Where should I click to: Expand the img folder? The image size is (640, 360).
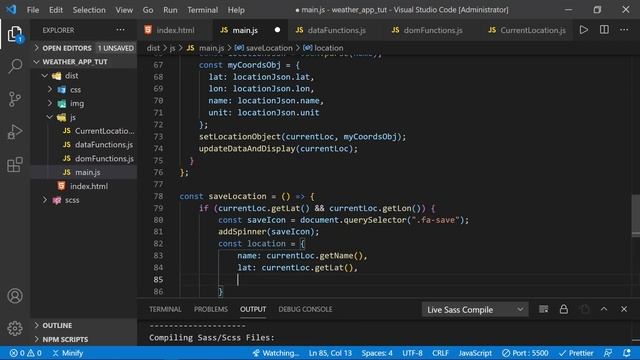pyautogui.click(x=84, y=103)
